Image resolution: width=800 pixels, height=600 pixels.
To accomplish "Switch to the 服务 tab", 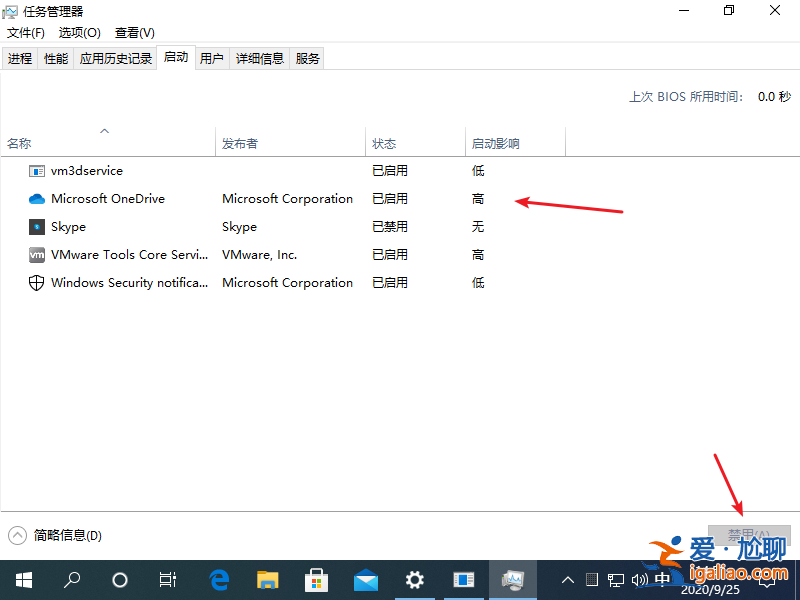I will pos(307,57).
